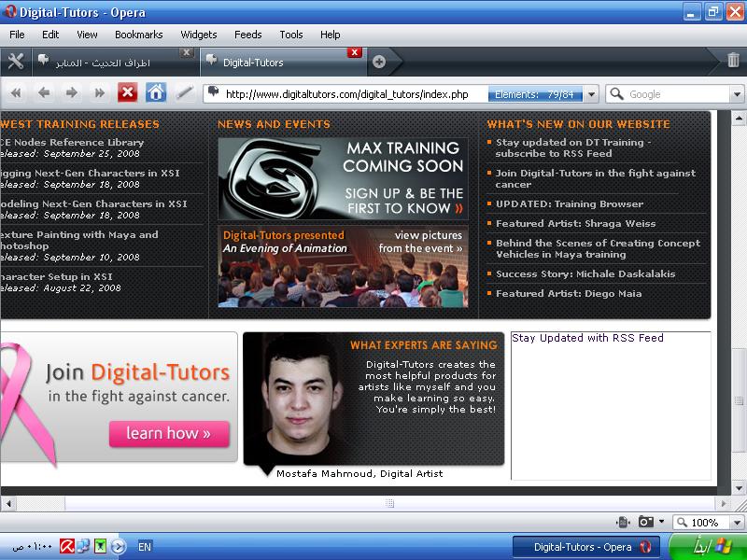Expand the image mode arrow beside the camera
The image size is (747, 560).
click(x=661, y=522)
